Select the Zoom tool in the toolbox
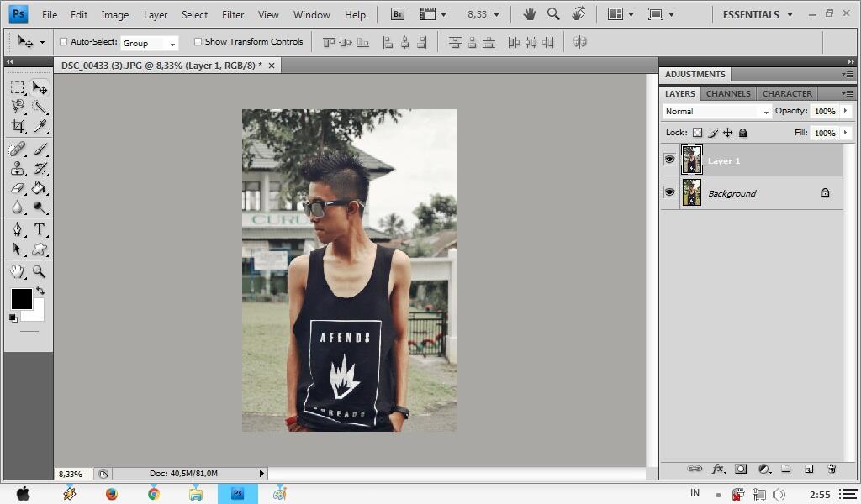This screenshot has height=504, width=861. click(39, 271)
